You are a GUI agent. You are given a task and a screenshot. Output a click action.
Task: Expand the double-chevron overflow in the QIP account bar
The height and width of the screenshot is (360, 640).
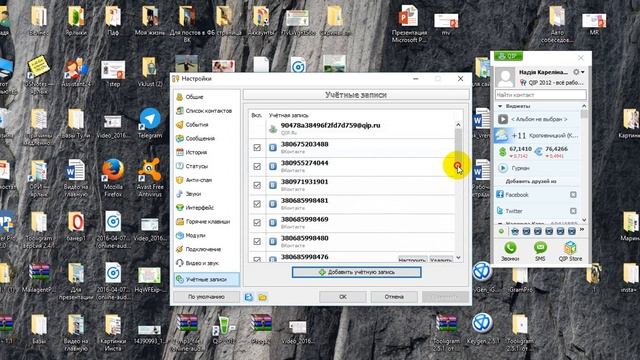(582, 230)
